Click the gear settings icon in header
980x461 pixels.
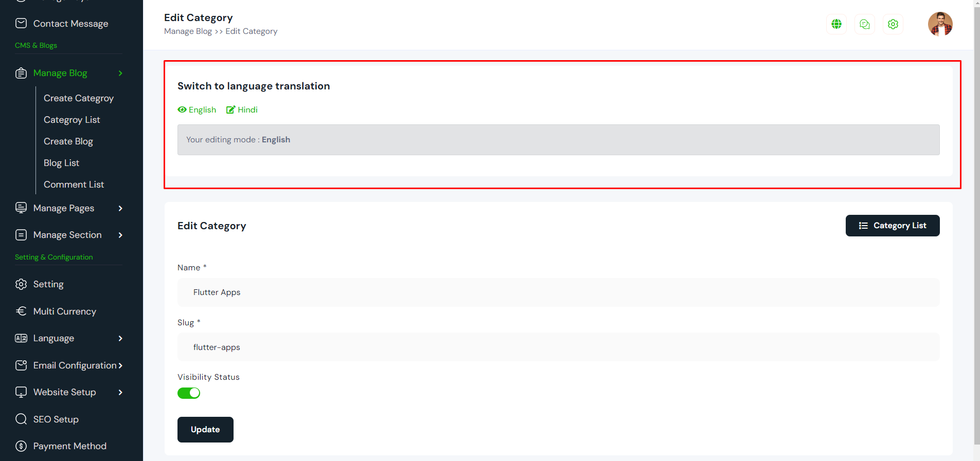(x=893, y=24)
